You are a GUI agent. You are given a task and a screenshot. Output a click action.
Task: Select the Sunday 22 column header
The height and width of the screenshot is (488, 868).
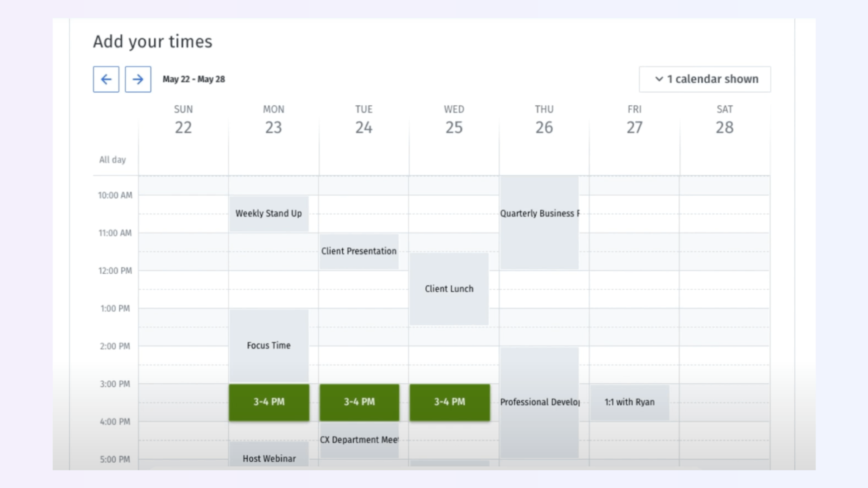point(183,120)
